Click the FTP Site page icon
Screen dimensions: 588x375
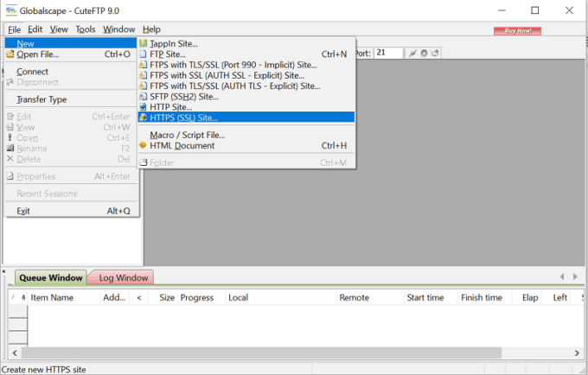pos(143,54)
